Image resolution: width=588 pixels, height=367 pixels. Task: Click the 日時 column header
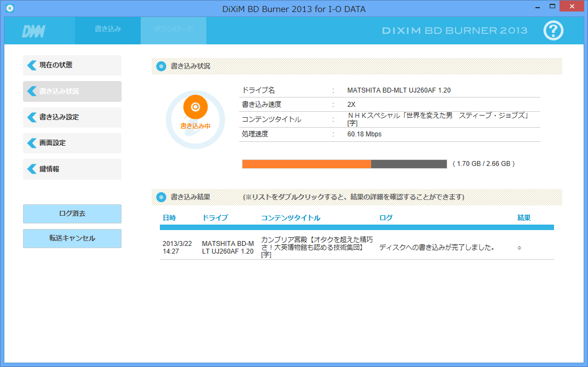[169, 218]
